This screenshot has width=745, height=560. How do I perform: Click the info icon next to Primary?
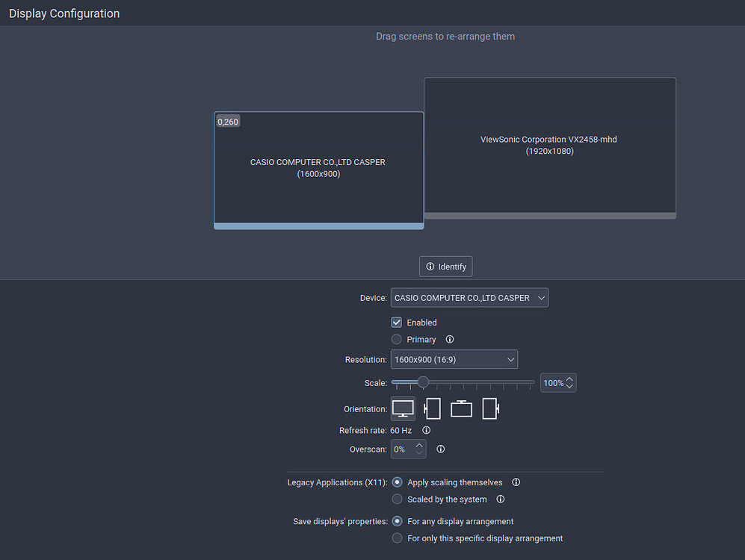(x=449, y=339)
